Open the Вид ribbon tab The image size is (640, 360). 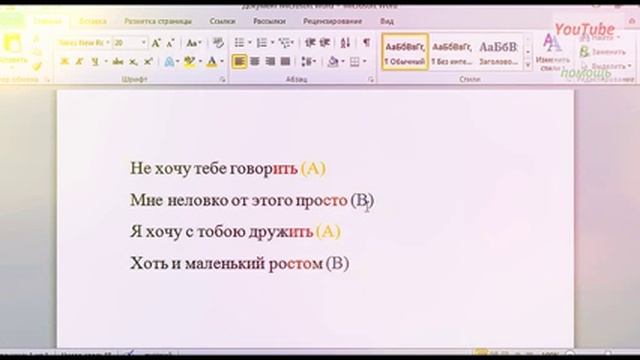tap(387, 21)
